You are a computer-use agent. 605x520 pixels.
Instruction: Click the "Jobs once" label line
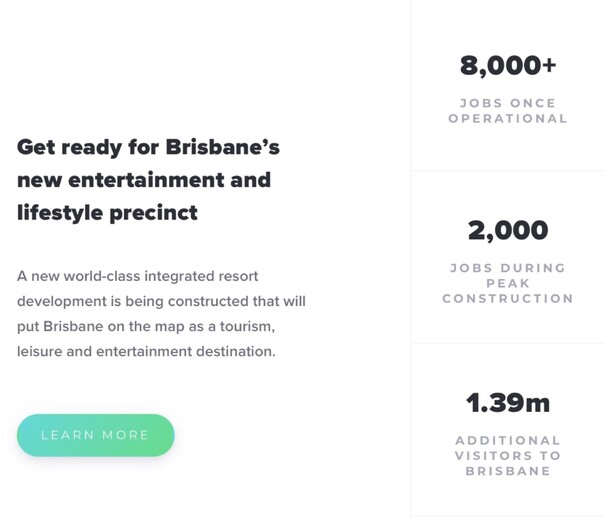[508, 103]
